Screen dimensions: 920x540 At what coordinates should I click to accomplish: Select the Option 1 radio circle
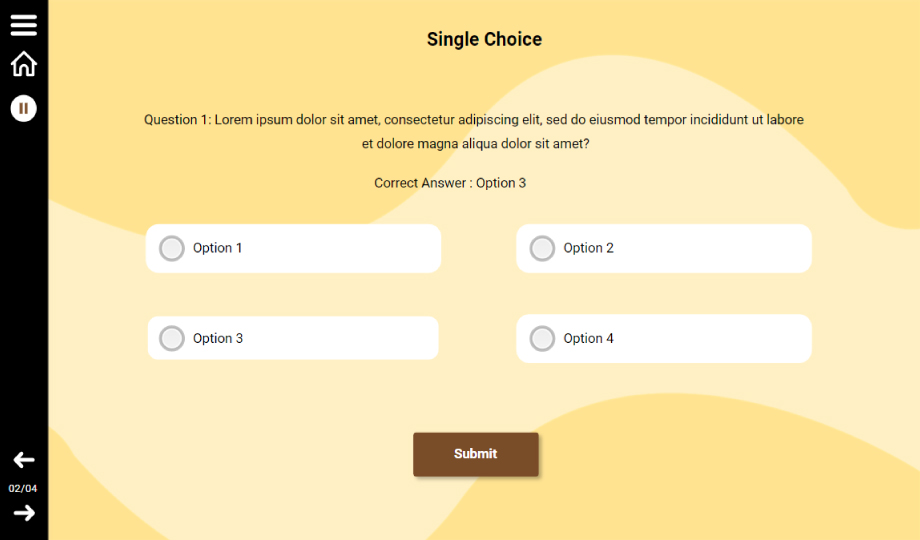(x=172, y=248)
